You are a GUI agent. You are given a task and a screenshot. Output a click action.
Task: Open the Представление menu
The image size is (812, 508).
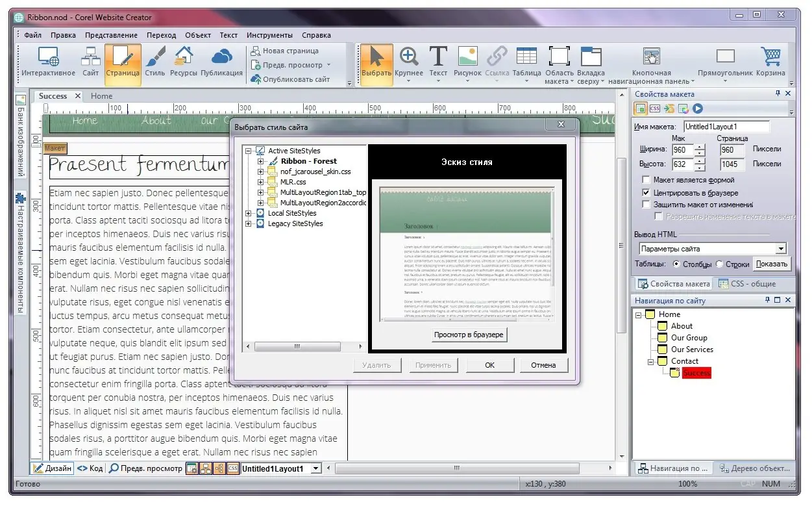(111, 35)
